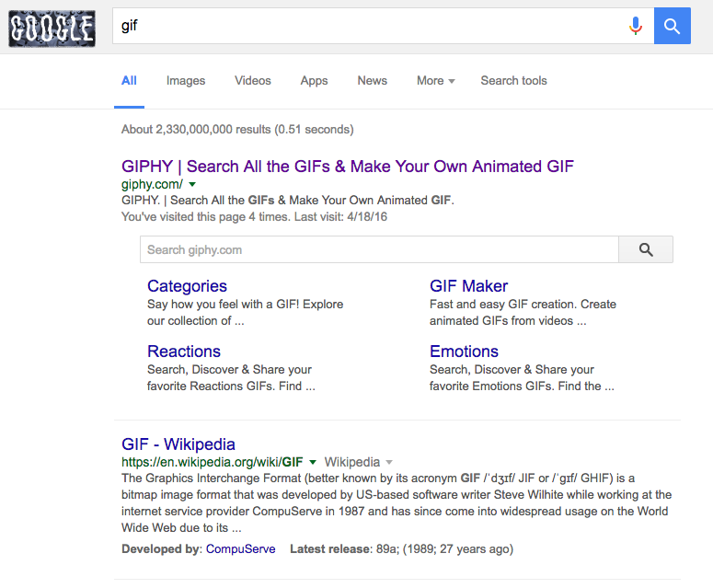This screenshot has height=588, width=713.
Task: Switch to the Apps tab
Action: 314,80
